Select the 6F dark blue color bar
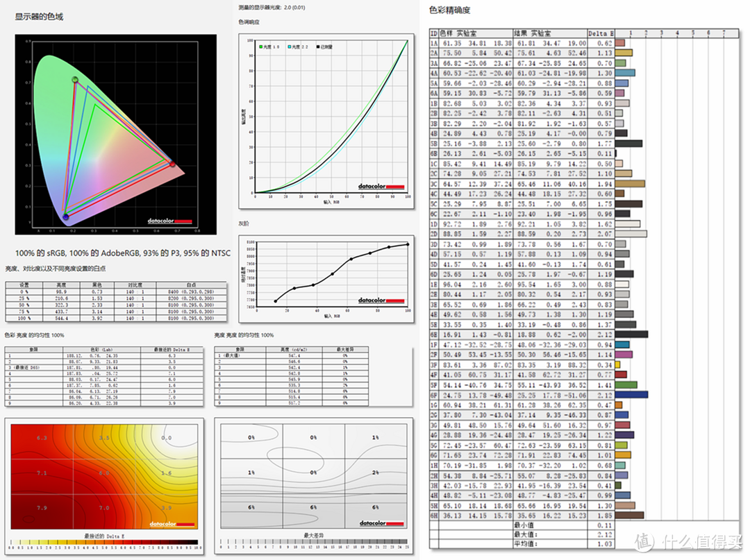This screenshot has width=750, height=560. (x=631, y=395)
